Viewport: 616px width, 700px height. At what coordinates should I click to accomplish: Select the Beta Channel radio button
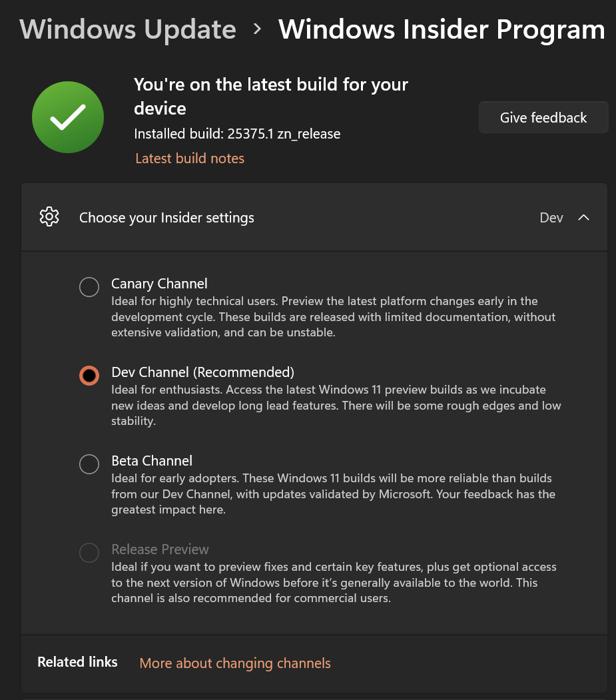89,464
